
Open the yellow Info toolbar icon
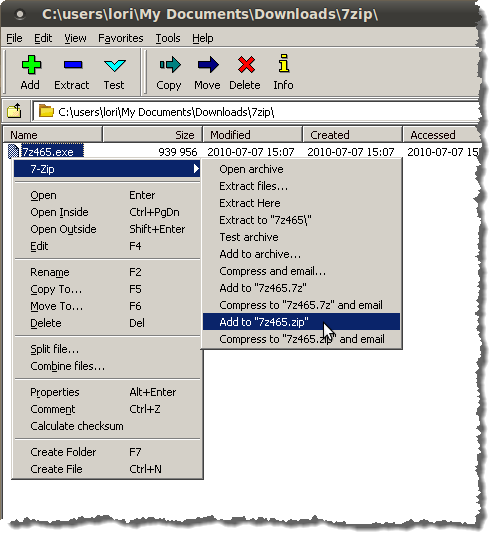coord(284,63)
